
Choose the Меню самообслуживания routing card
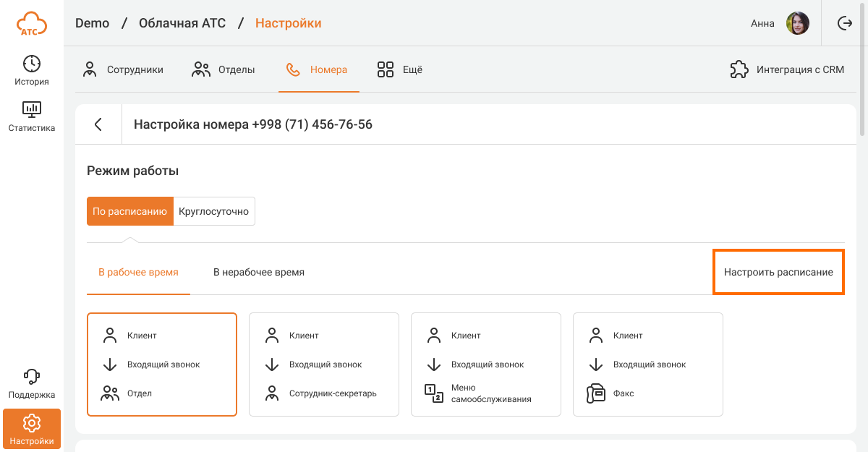486,364
